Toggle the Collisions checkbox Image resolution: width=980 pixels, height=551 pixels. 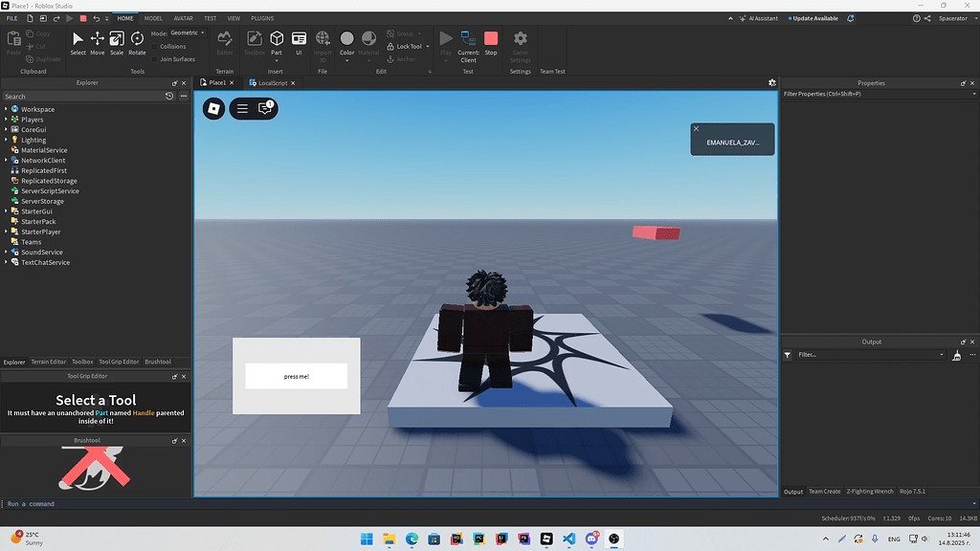(x=153, y=45)
